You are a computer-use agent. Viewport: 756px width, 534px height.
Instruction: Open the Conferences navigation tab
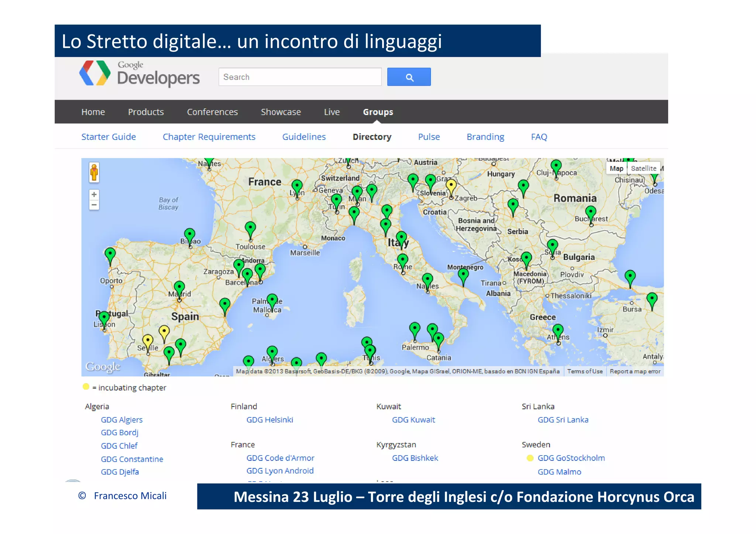tap(212, 112)
